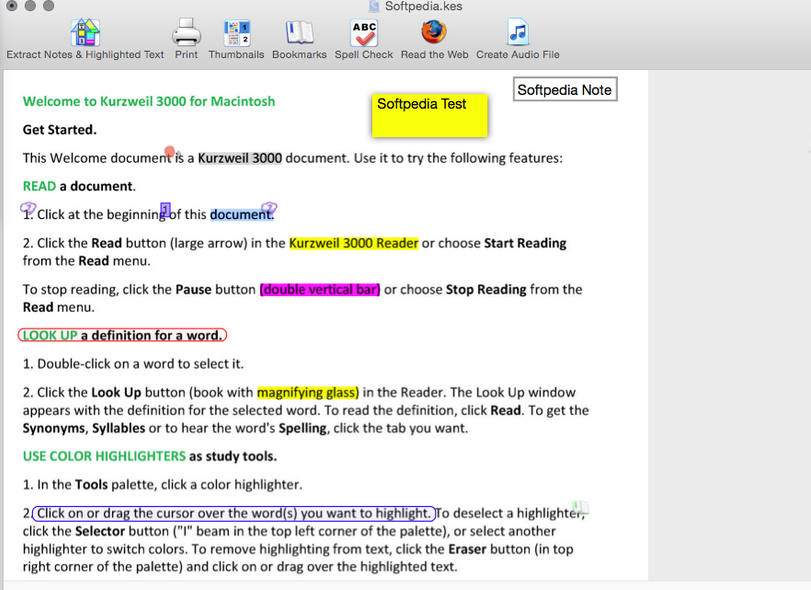
Task: Click magenta-highlighted '(double vertical bar)' text
Action: coord(319,289)
